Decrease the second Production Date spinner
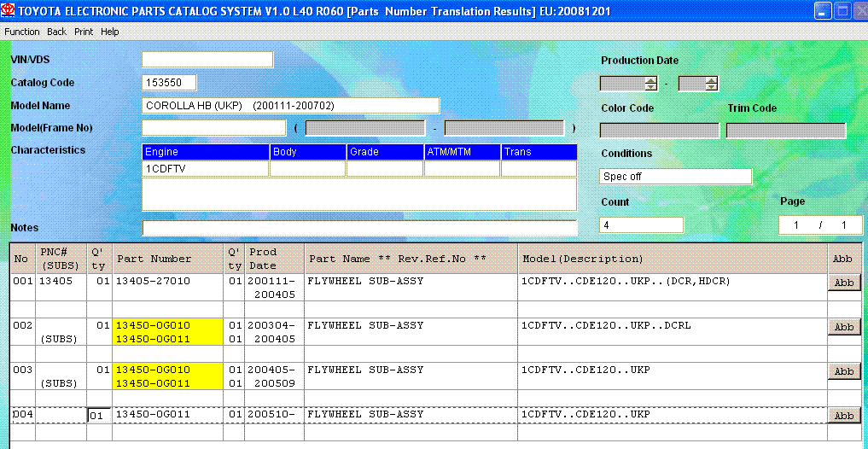Image resolution: width=868 pixels, height=449 pixels. click(711, 87)
